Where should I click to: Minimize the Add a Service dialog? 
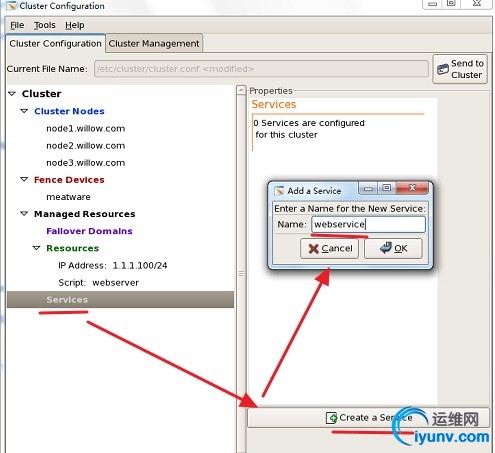368,188
